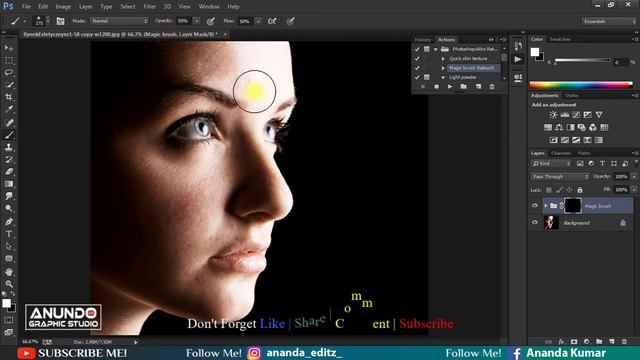The image size is (640, 360).
Task: Click the record button in Actions panel
Action: tap(436, 87)
